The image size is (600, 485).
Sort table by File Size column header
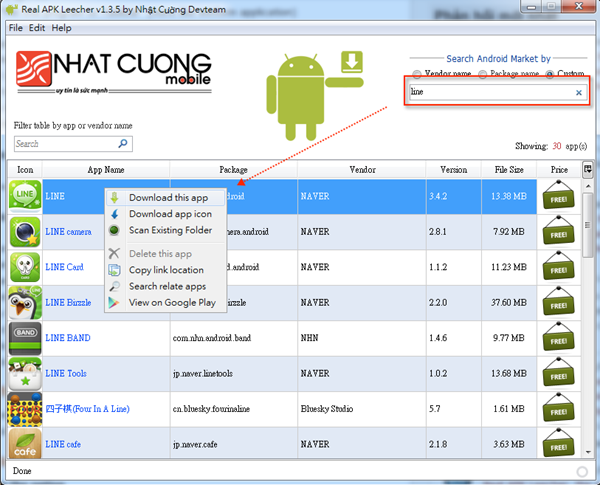click(509, 170)
